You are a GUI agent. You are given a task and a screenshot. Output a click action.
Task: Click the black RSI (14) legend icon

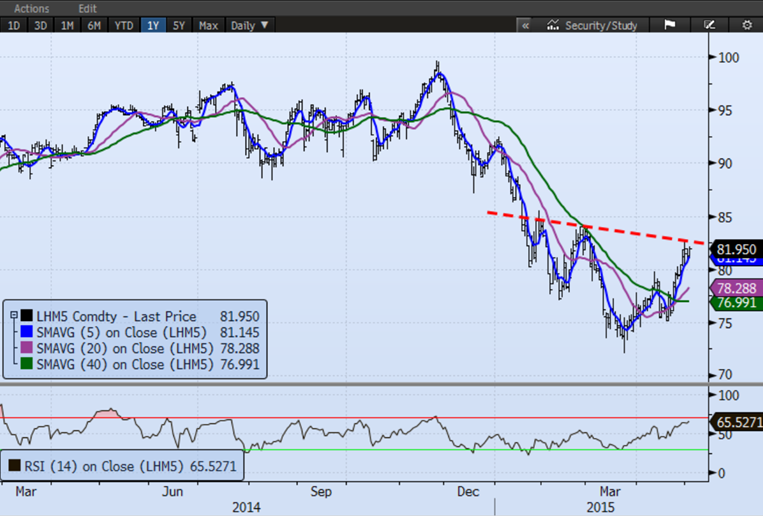click(16, 465)
